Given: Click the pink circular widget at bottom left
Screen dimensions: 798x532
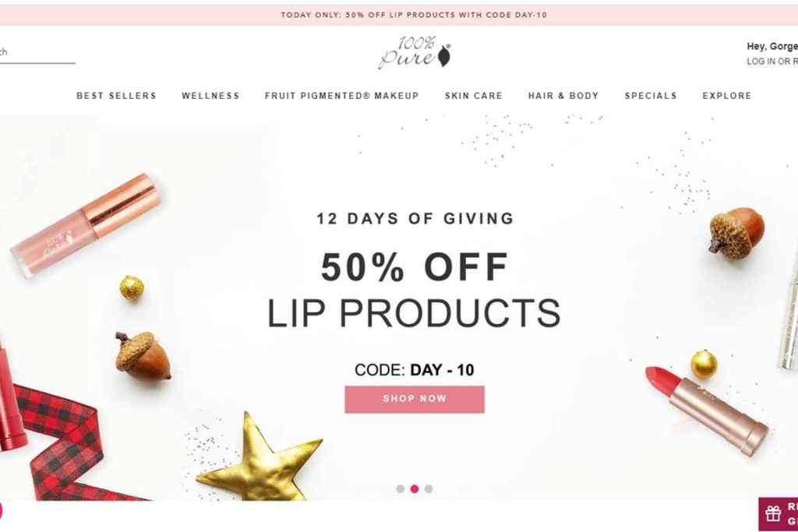Looking at the screenshot, I should 1,511.
